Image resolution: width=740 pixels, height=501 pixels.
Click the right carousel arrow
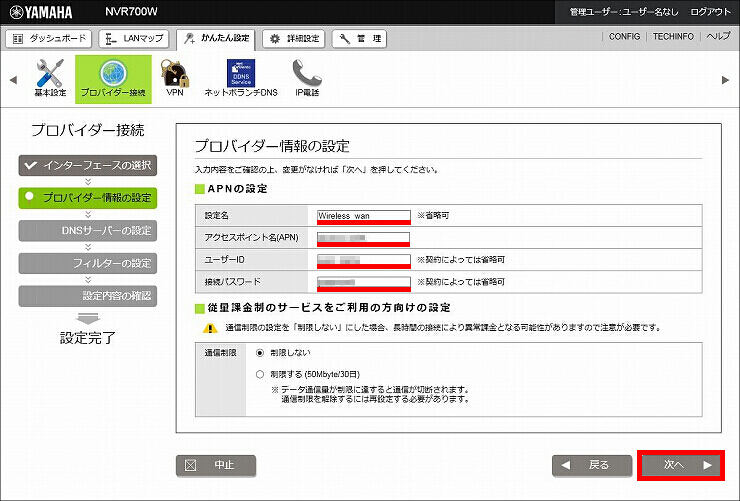[x=725, y=80]
